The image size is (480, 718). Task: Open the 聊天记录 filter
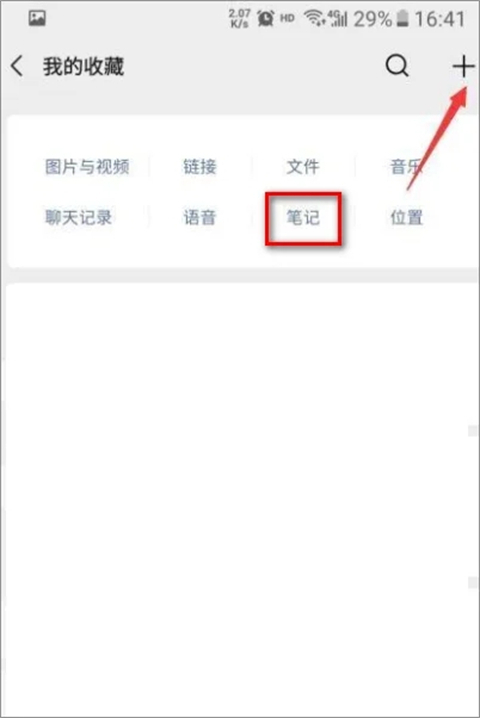[78, 218]
